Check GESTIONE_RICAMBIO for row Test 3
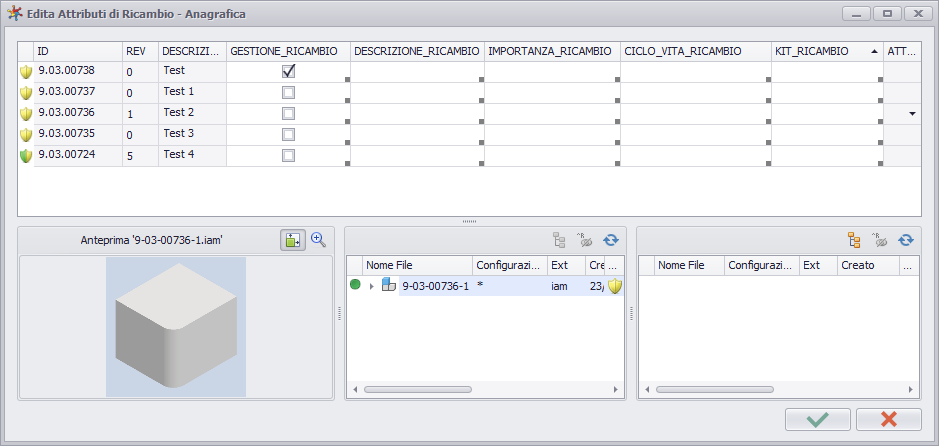This screenshot has width=939, height=446. pyautogui.click(x=289, y=135)
